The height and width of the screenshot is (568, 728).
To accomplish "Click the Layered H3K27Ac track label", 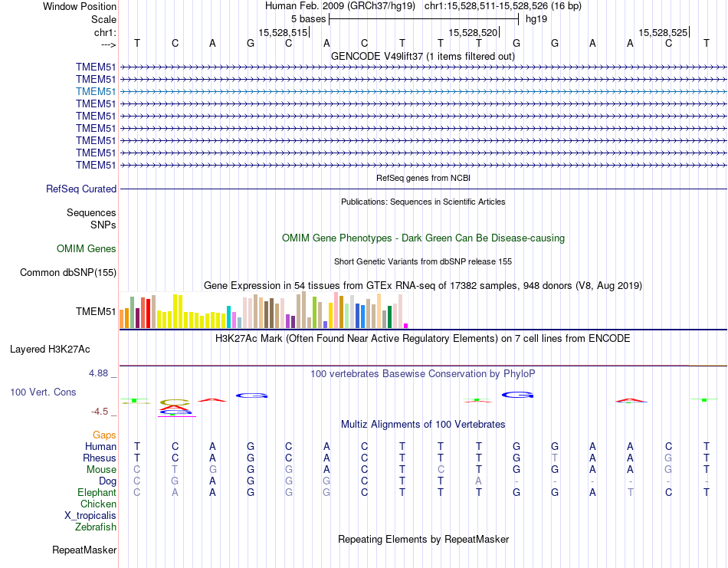I will (50, 350).
